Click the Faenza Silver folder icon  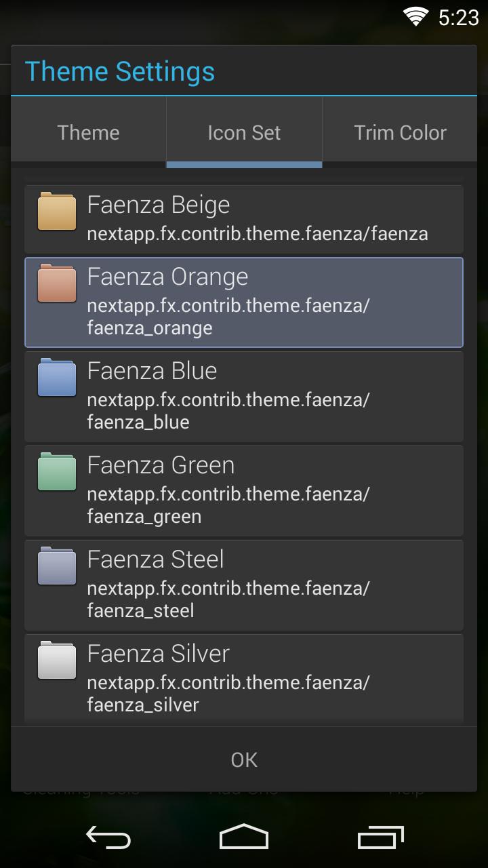click(x=57, y=661)
